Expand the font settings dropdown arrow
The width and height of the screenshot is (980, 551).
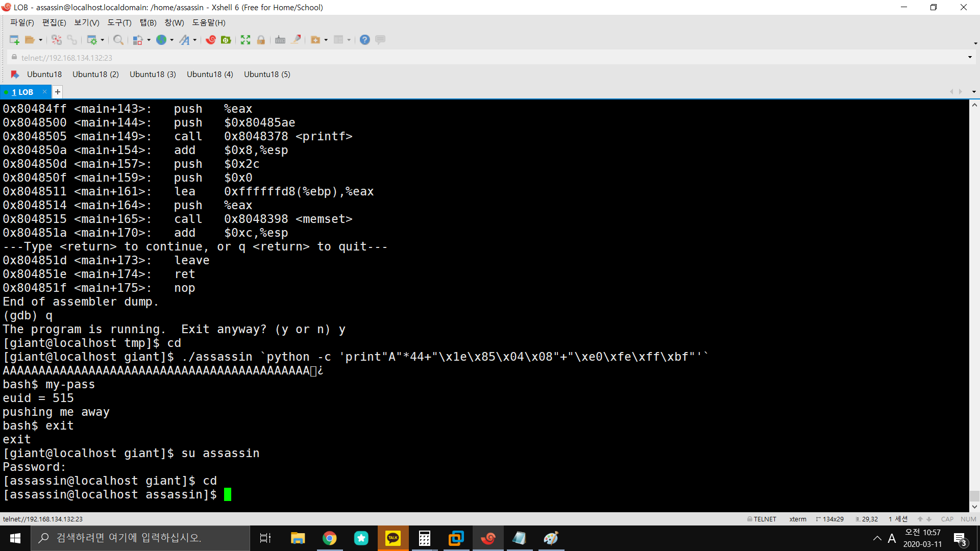click(x=195, y=40)
